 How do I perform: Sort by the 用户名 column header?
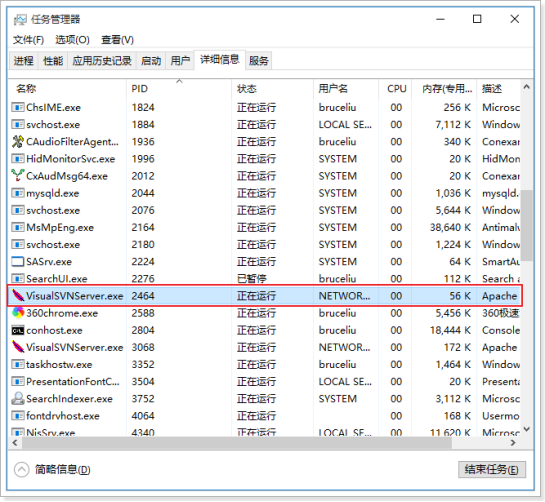click(345, 89)
